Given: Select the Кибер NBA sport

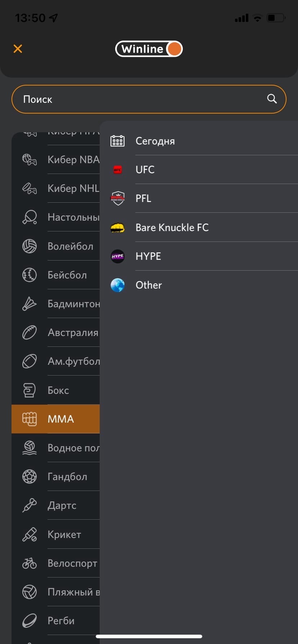Looking at the screenshot, I should click(x=56, y=160).
